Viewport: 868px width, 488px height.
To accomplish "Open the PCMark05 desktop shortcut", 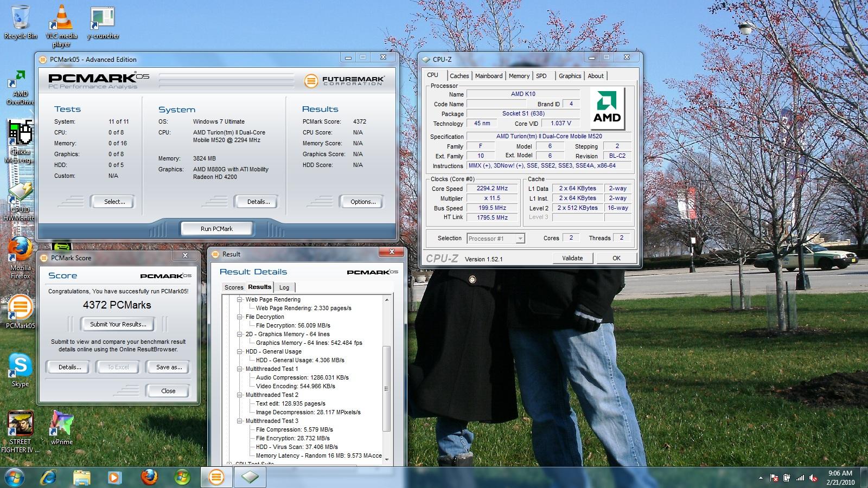I will pyautogui.click(x=20, y=312).
